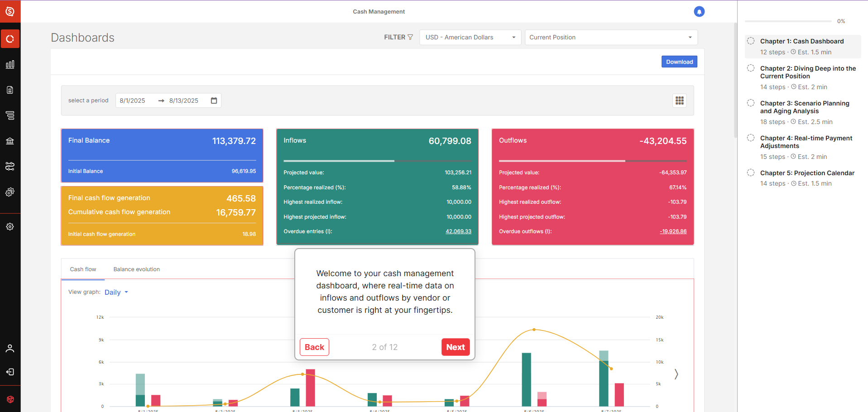The width and height of the screenshot is (868, 412).
Task: Select the Cash flow tab
Action: pos(83,269)
